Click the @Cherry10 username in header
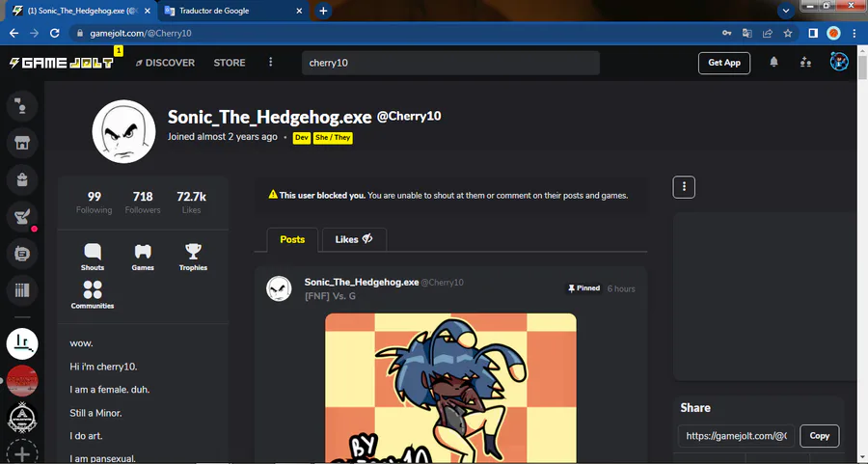This screenshot has height=464, width=868. click(x=409, y=117)
